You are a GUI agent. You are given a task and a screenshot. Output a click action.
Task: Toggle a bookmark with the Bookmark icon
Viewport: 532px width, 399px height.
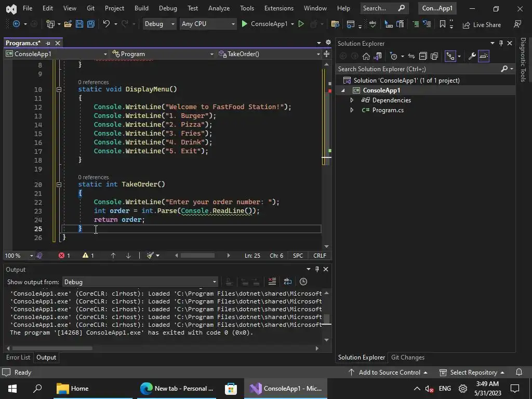443,24
